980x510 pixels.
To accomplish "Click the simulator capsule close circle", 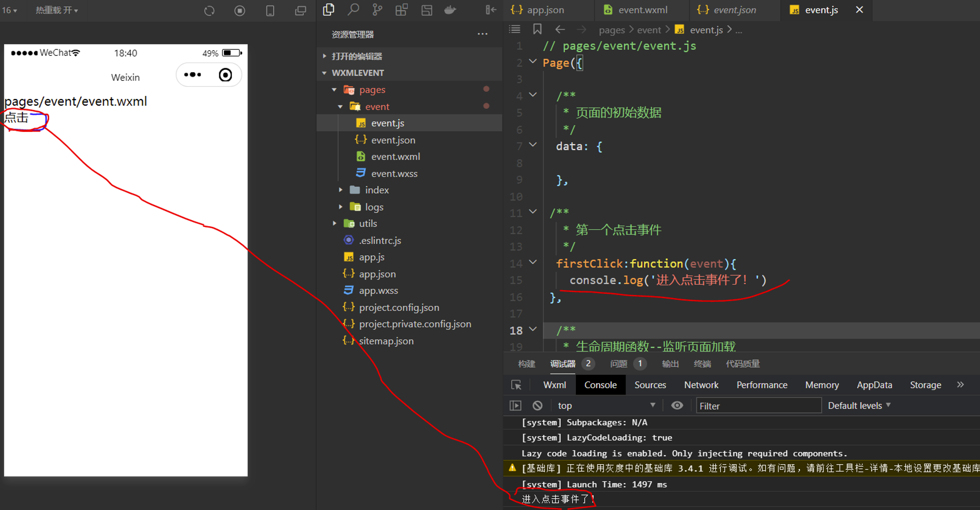I will (x=225, y=75).
